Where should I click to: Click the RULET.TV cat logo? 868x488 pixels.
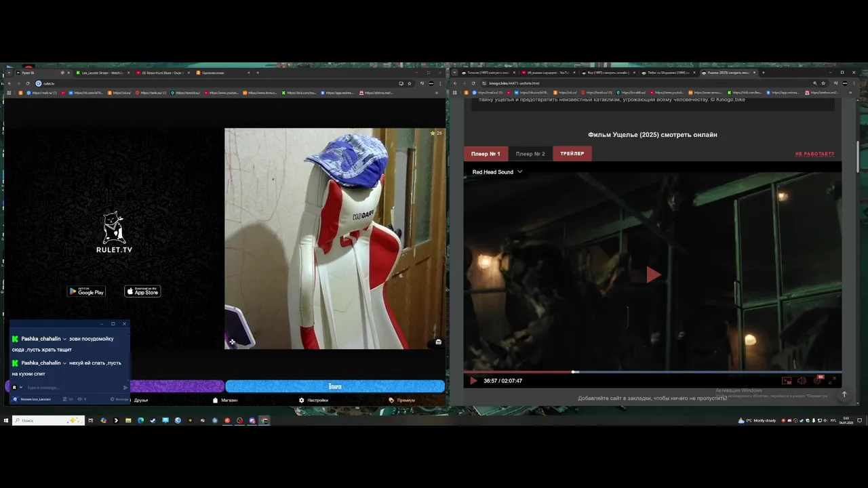coord(114,232)
